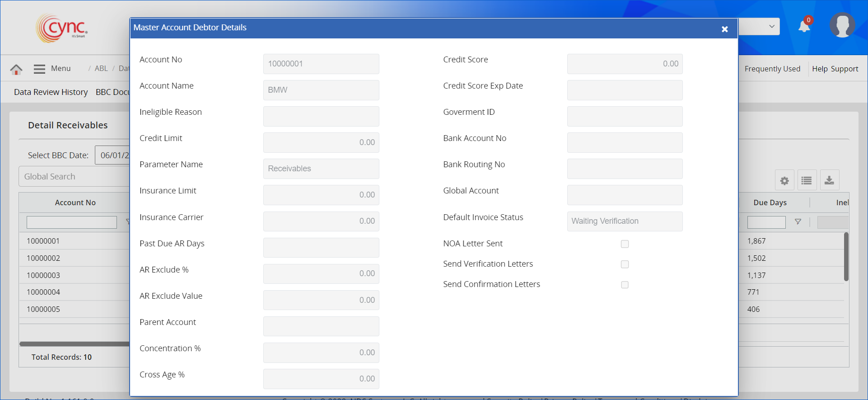Open grid settings gear icon
Image resolution: width=868 pixels, height=400 pixels.
[784, 181]
